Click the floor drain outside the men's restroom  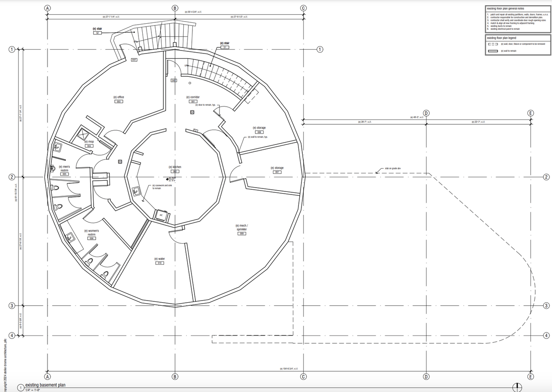coord(120,161)
